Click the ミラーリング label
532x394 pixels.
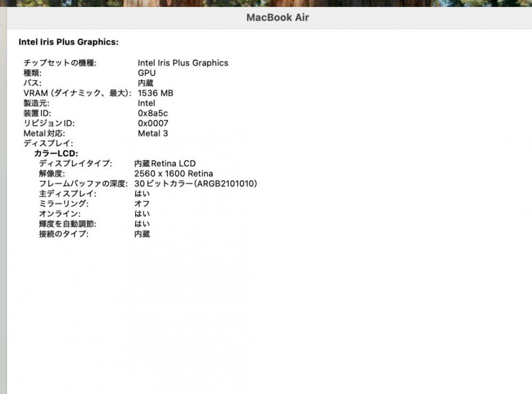[x=63, y=204]
